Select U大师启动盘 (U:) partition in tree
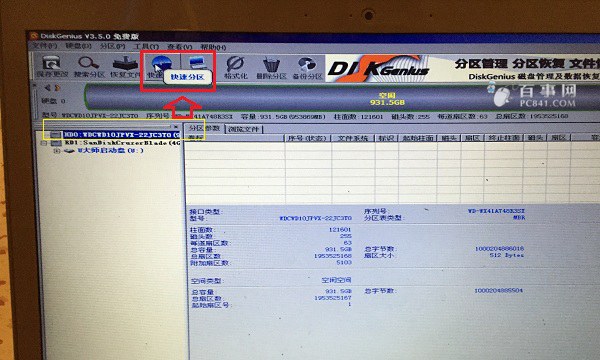600x360 pixels. point(111,151)
